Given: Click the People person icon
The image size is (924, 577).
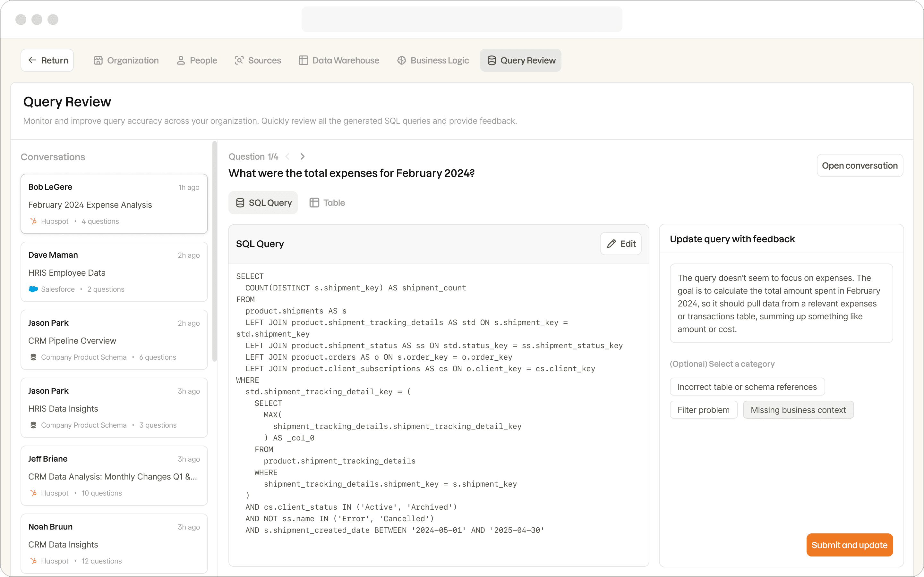Looking at the screenshot, I should point(181,60).
